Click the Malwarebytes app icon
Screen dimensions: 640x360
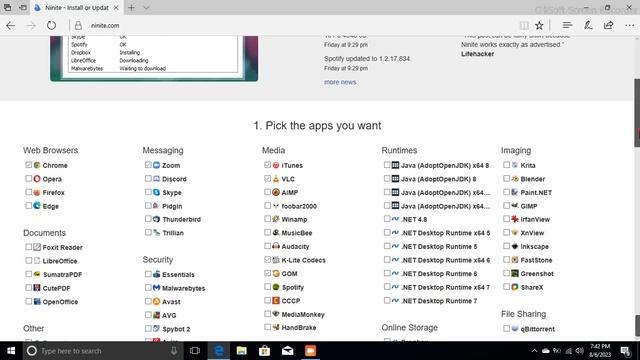pos(156,288)
